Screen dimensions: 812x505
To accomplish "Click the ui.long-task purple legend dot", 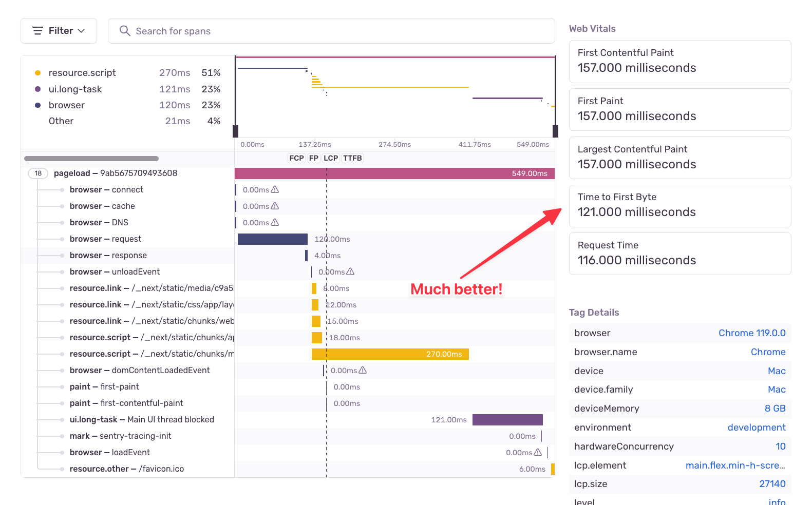I will pos(37,89).
